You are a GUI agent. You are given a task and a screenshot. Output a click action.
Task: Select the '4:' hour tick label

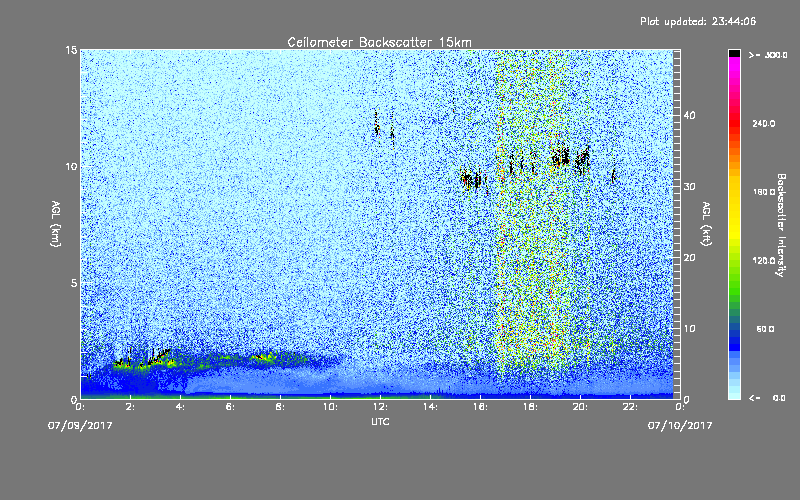[180, 407]
